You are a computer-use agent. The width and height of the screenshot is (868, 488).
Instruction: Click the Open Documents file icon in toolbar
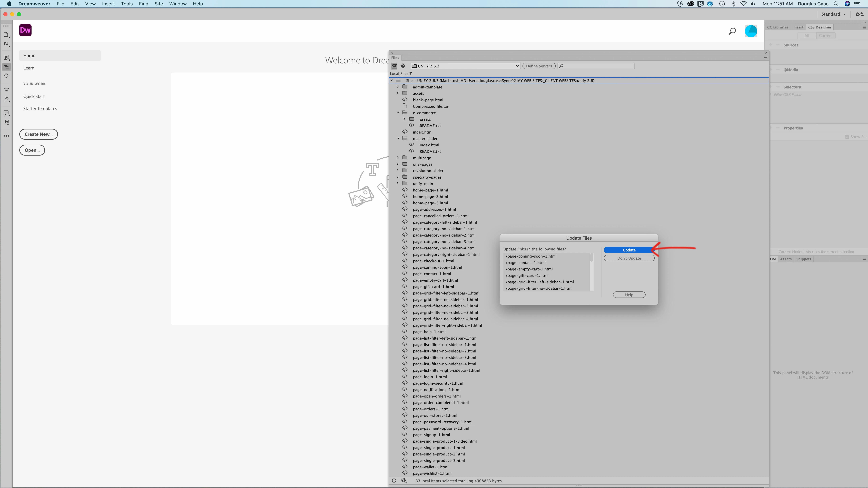[6, 34]
